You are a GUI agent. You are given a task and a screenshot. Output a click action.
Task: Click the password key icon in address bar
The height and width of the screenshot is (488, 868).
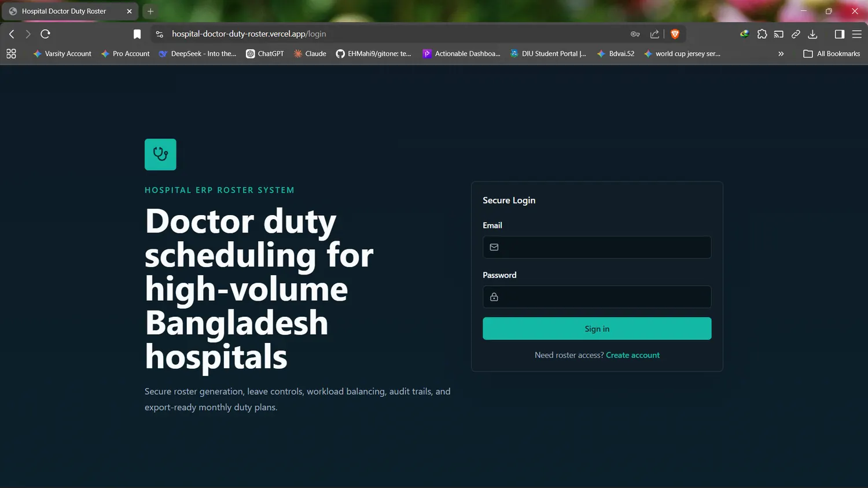point(635,34)
